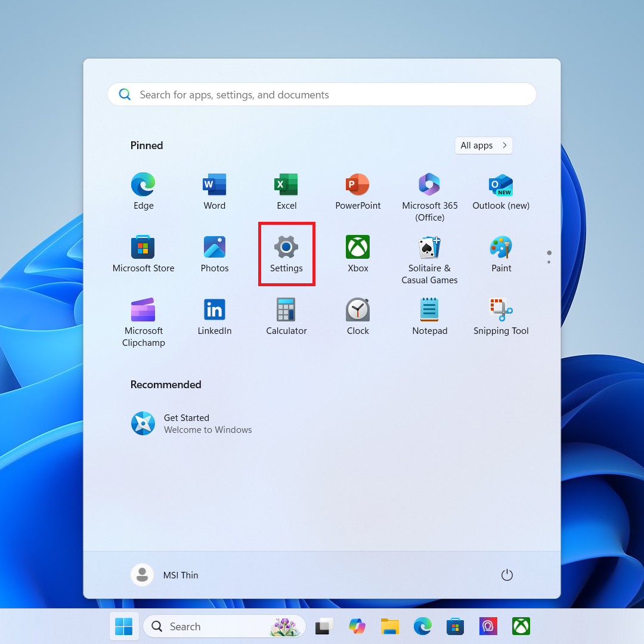Open the purple headset app on taskbar
The width and height of the screenshot is (644, 644).
488,626
